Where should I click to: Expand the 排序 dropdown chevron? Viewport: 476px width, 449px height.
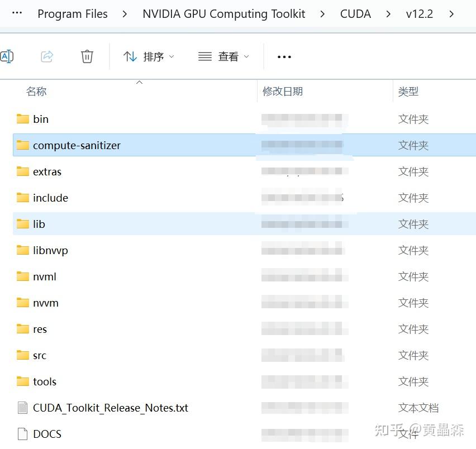tap(171, 56)
